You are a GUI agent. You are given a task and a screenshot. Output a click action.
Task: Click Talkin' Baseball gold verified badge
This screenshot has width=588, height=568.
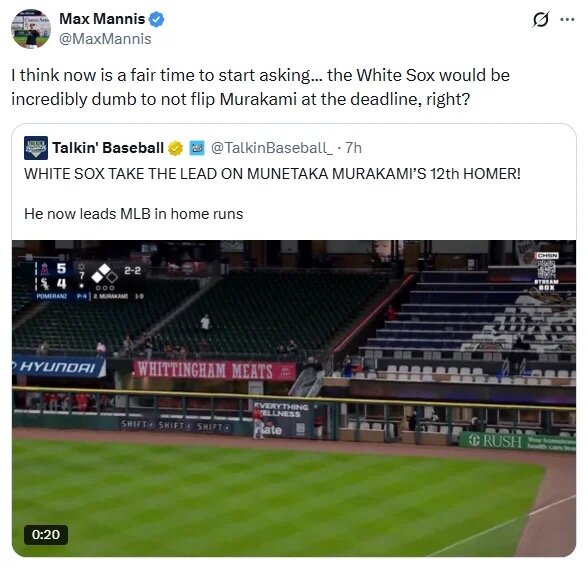click(x=175, y=148)
